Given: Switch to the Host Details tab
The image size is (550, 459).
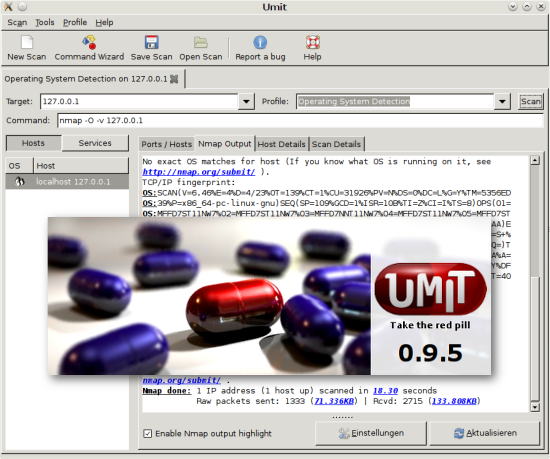Looking at the screenshot, I should coord(281,144).
